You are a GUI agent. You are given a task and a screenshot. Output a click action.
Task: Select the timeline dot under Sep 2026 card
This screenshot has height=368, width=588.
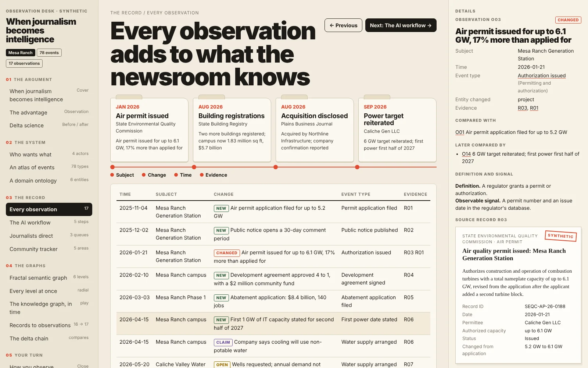coord(357,167)
